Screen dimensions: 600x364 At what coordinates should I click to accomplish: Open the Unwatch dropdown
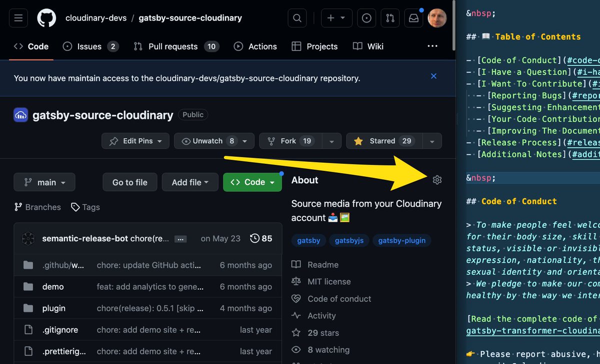point(214,141)
